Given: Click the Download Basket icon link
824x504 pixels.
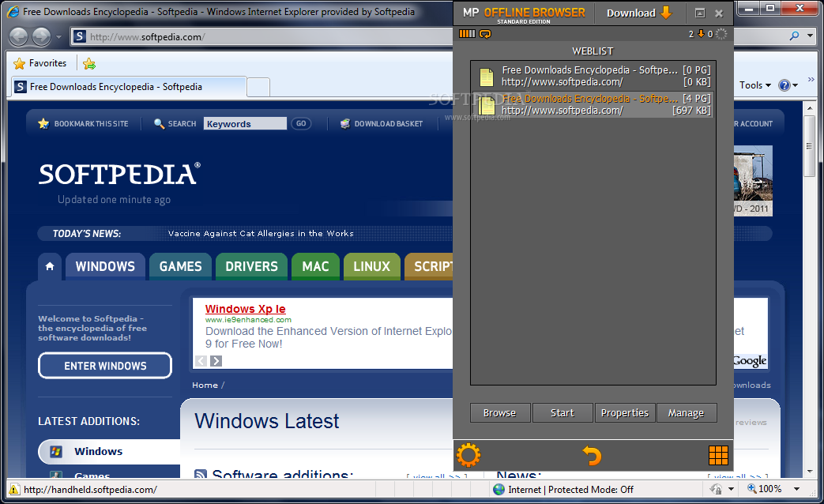Looking at the screenshot, I should coord(345,123).
